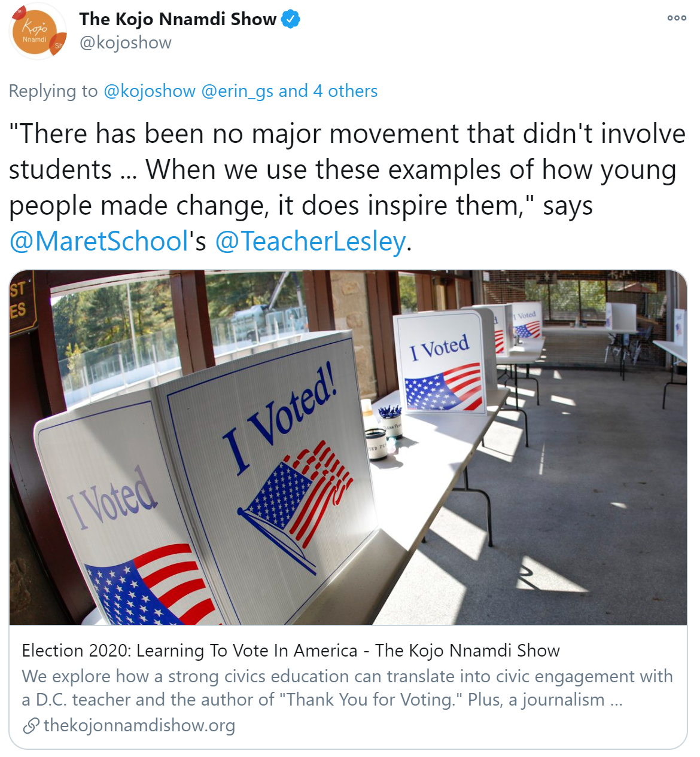The height and width of the screenshot is (757, 700).
Task: Click the tweet's quoted text body
Action: coord(347,170)
